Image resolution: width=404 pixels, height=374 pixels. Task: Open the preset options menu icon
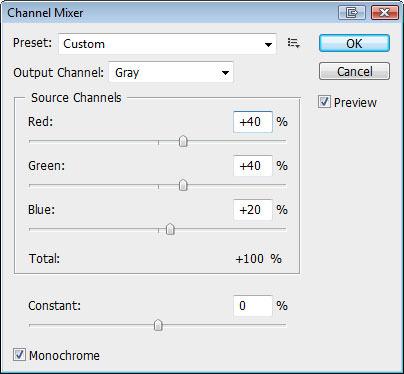pos(294,43)
